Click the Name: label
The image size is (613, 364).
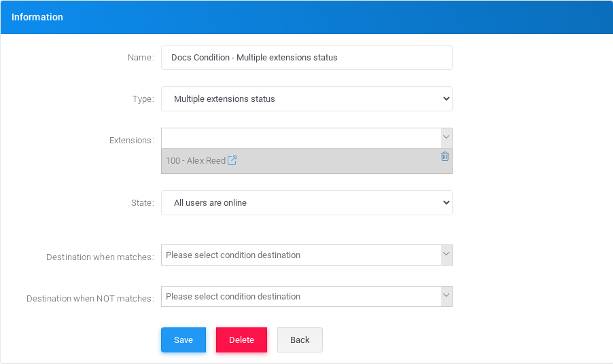pyautogui.click(x=141, y=58)
